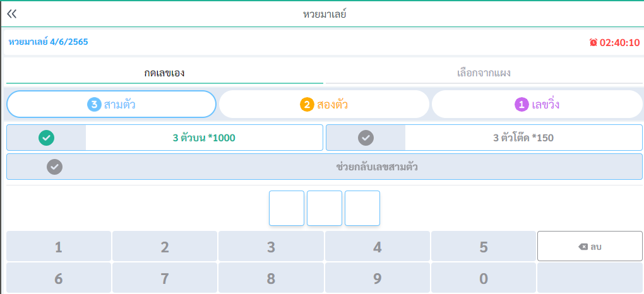Screen dimensions: 644x294
Task: Click the red alarm clock countdown icon
Action: (593, 43)
